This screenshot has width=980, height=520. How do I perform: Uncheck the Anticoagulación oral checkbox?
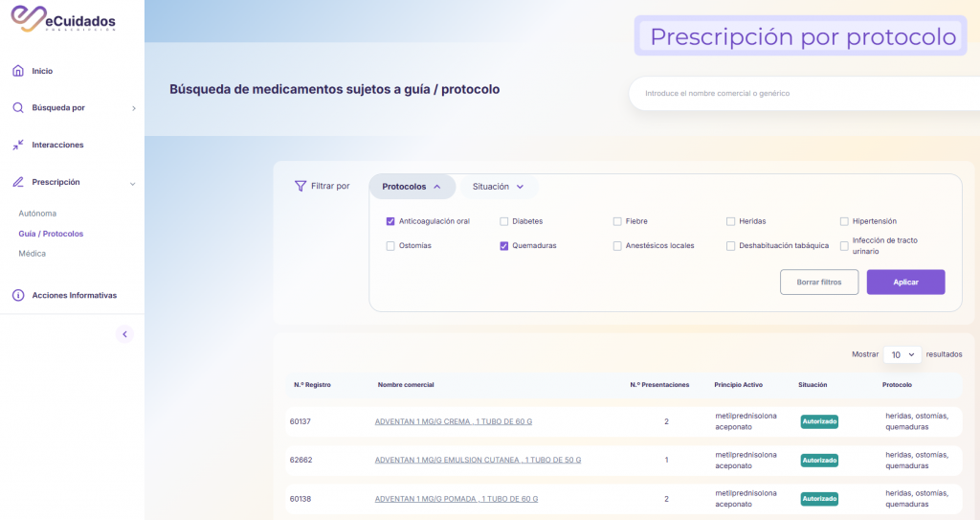click(x=390, y=221)
